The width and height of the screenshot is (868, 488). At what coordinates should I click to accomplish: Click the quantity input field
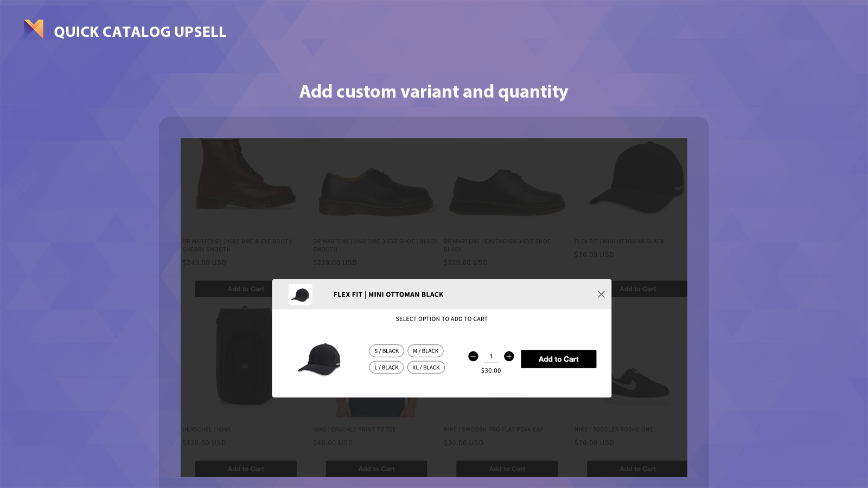tap(491, 356)
